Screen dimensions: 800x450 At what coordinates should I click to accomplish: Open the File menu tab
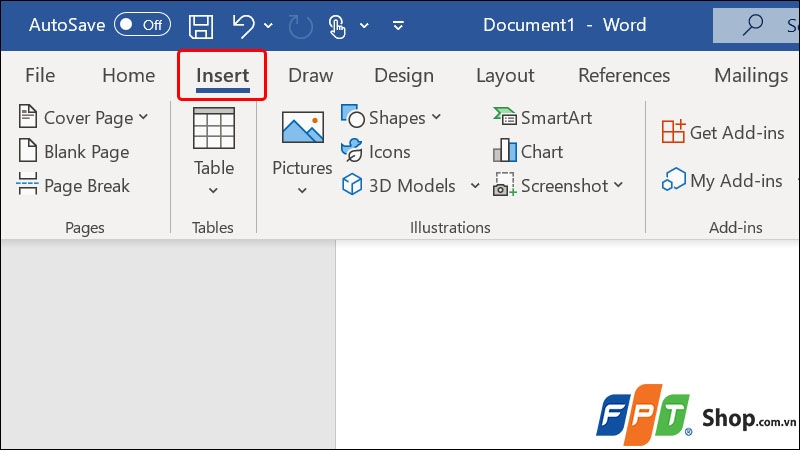(x=40, y=76)
